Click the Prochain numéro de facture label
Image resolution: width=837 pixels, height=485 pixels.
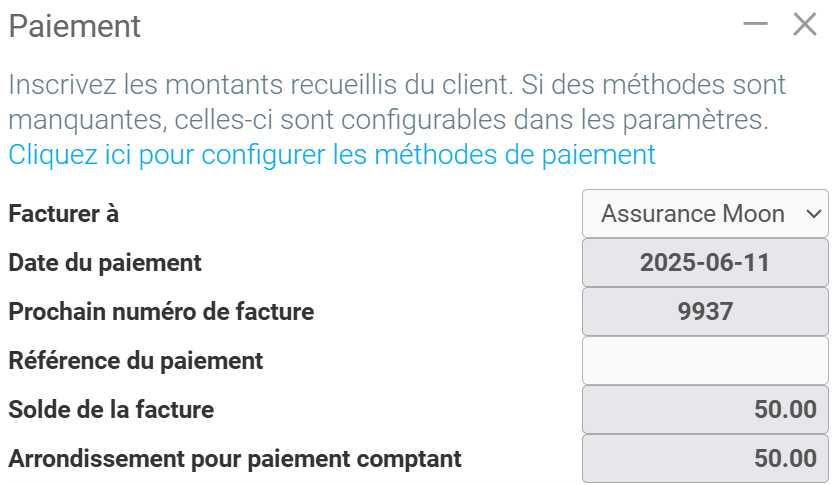(x=161, y=312)
